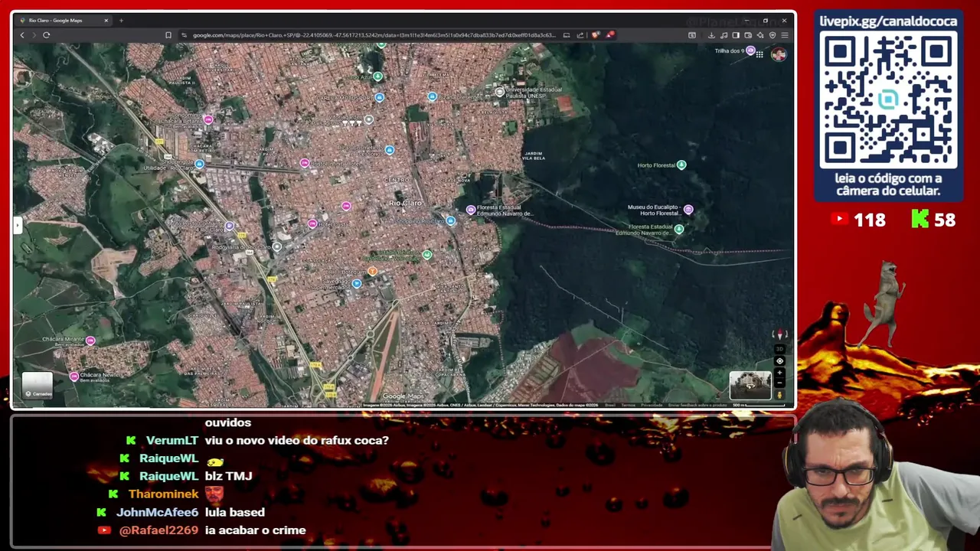Open the share page icon in address bar
Image resolution: width=980 pixels, height=551 pixels.
pos(580,35)
